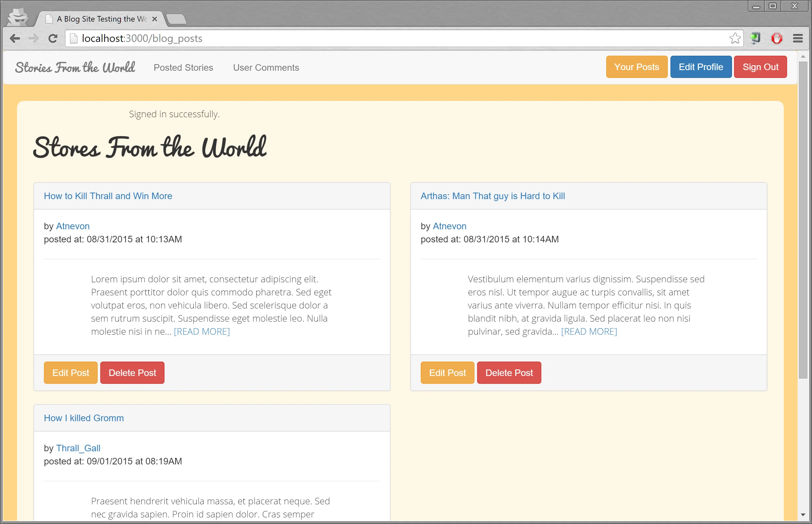Viewport: 812px width, 524px height.
Task: Sign out using the red Sign Out button
Action: (x=760, y=67)
